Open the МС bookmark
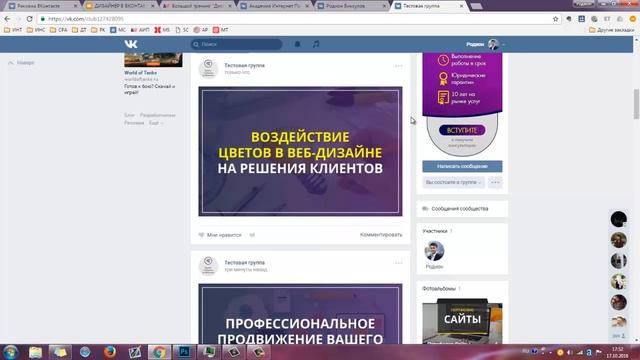The height and width of the screenshot is (360, 640). click(118, 30)
